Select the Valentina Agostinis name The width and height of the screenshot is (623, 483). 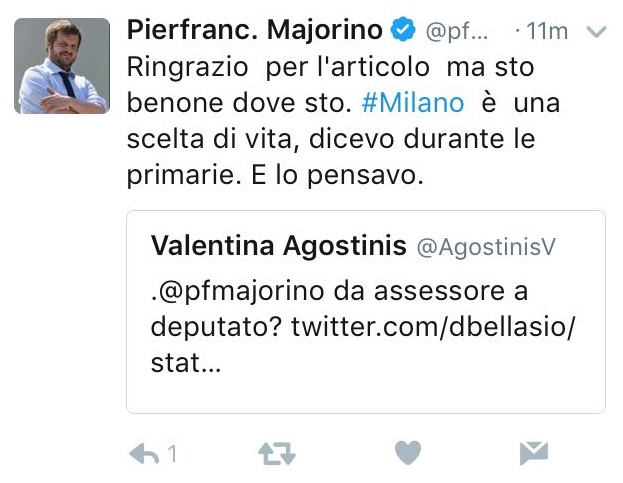pos(277,246)
